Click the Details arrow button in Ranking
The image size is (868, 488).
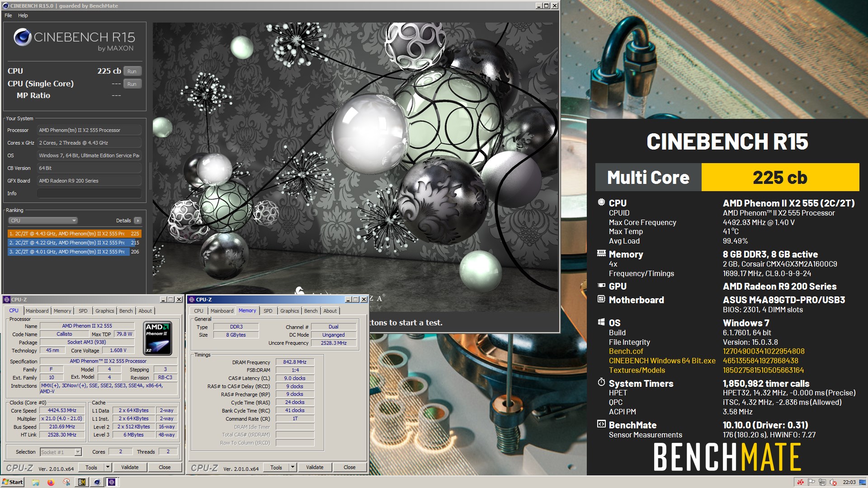click(138, 221)
